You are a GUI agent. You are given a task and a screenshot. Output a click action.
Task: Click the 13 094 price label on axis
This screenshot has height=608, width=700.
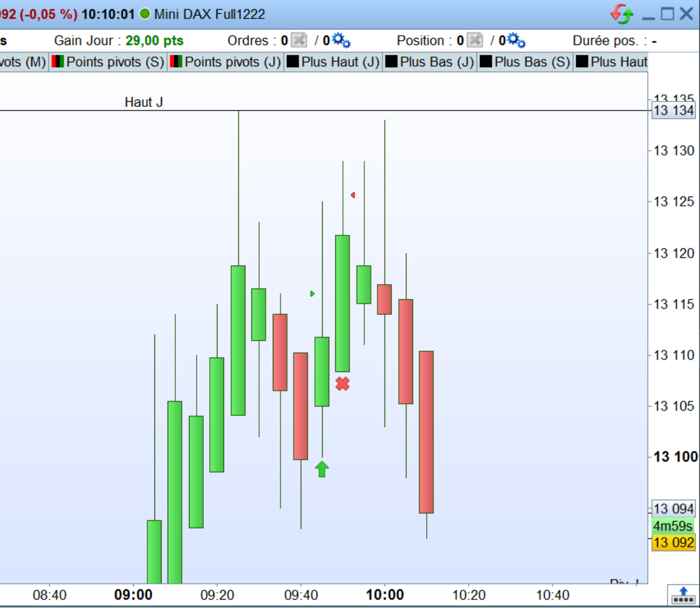point(674,509)
